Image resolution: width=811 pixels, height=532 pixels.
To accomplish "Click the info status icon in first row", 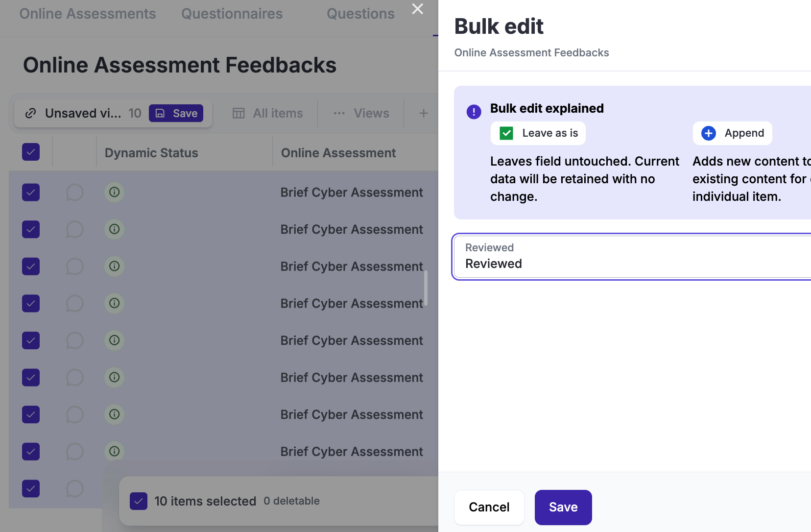I will (114, 193).
